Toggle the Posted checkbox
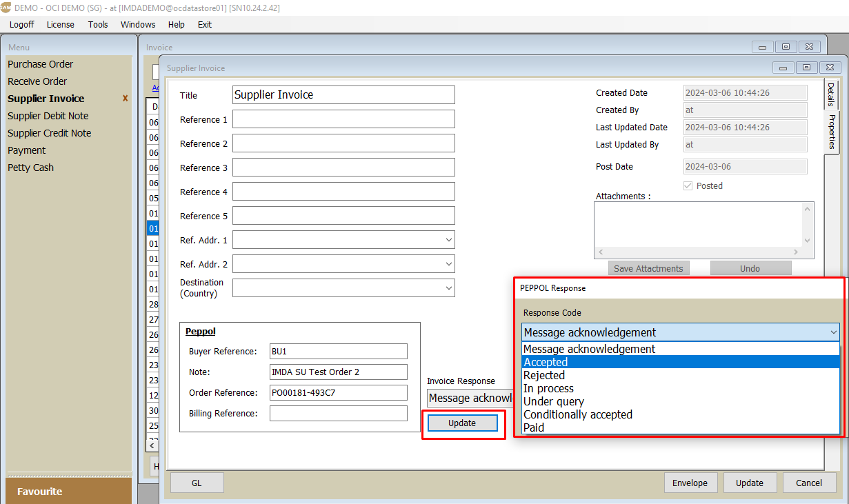The width and height of the screenshot is (849, 504). click(688, 185)
